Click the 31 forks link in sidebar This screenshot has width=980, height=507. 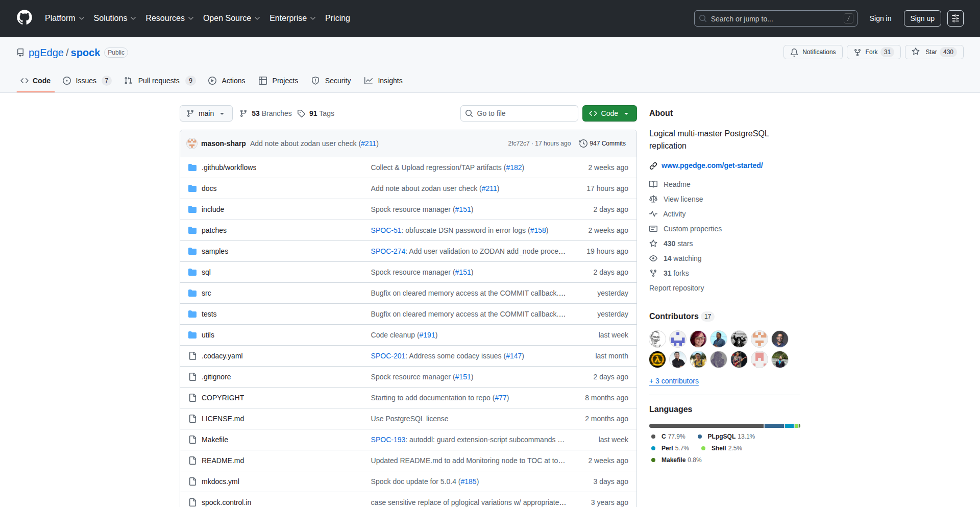tap(669, 273)
